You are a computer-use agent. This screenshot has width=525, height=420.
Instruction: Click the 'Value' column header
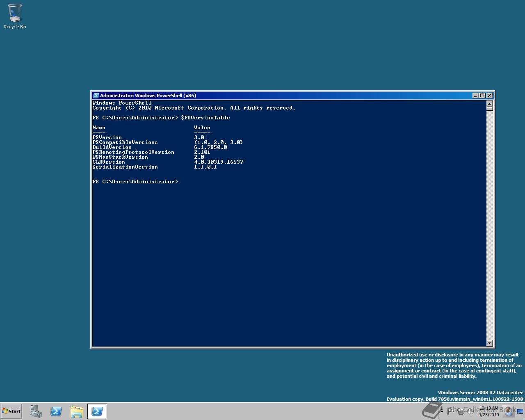click(202, 128)
